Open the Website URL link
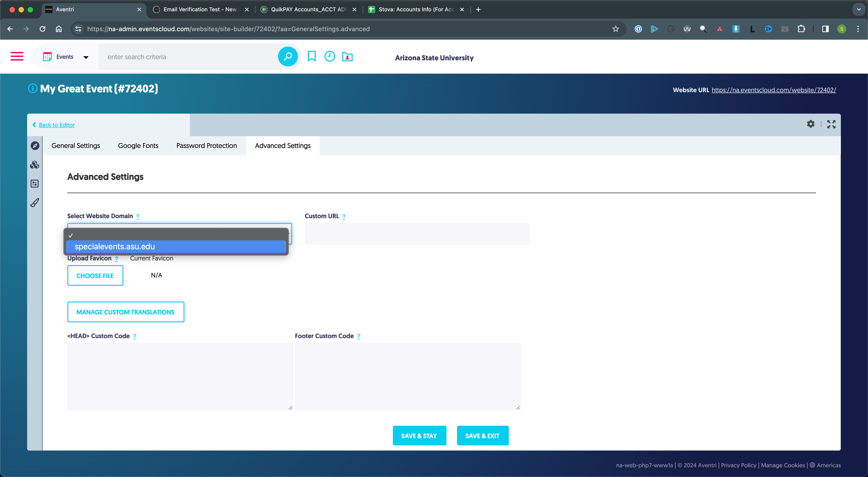Screen dimensions: 868x477 pyautogui.click(x=774, y=90)
